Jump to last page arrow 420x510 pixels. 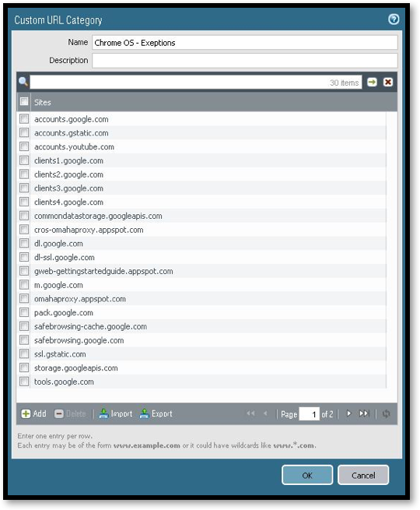pos(364,413)
